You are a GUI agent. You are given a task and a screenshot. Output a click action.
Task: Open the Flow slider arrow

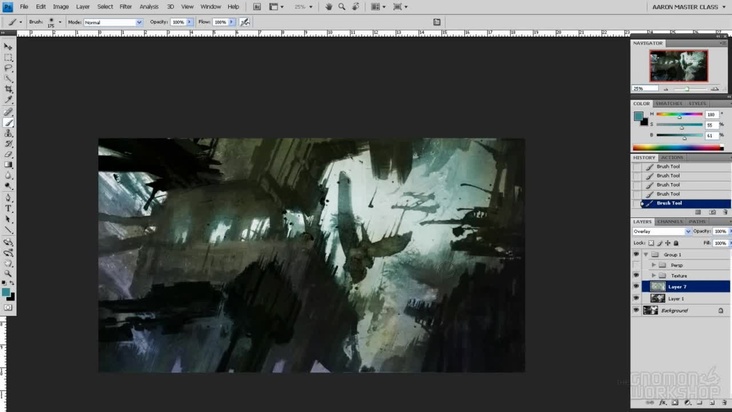(232, 22)
